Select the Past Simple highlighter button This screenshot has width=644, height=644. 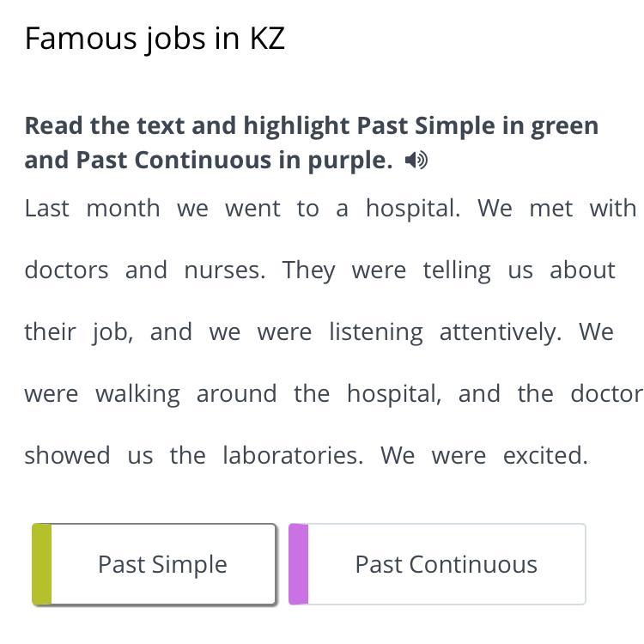coord(154,564)
